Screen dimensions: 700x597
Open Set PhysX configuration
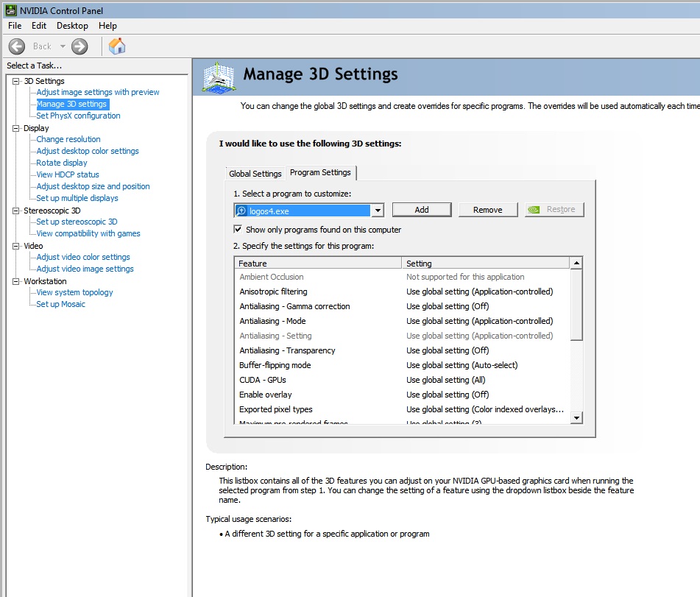[x=78, y=116]
